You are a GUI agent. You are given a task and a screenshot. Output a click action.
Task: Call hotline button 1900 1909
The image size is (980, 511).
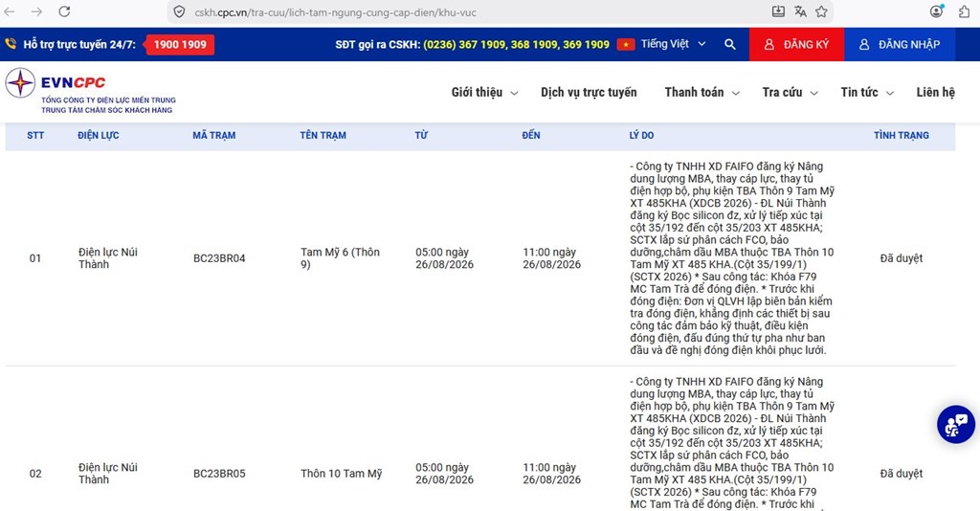click(180, 44)
